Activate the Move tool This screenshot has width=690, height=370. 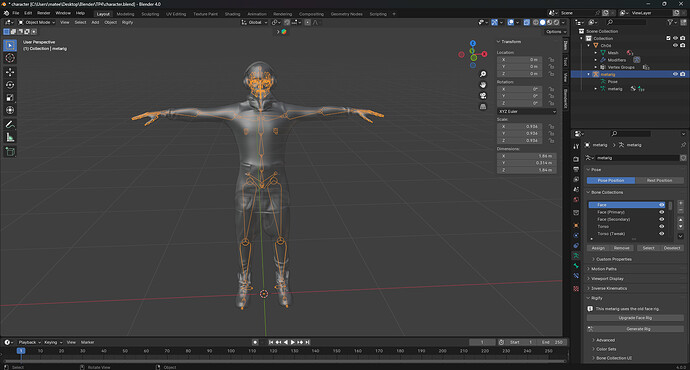tap(10, 72)
